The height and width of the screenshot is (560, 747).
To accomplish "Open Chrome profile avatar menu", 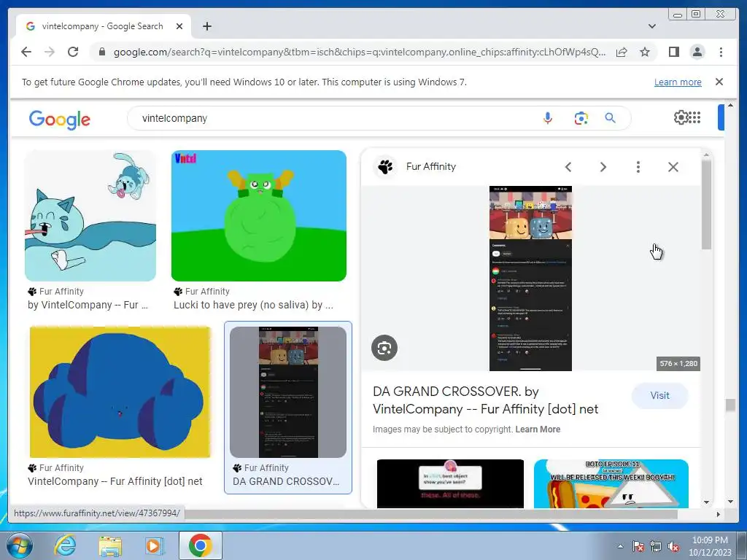I will [x=697, y=52].
